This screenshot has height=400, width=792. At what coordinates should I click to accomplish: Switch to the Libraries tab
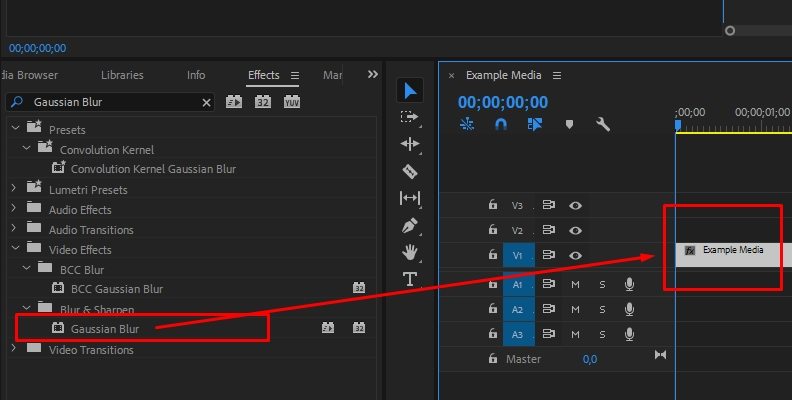122,75
